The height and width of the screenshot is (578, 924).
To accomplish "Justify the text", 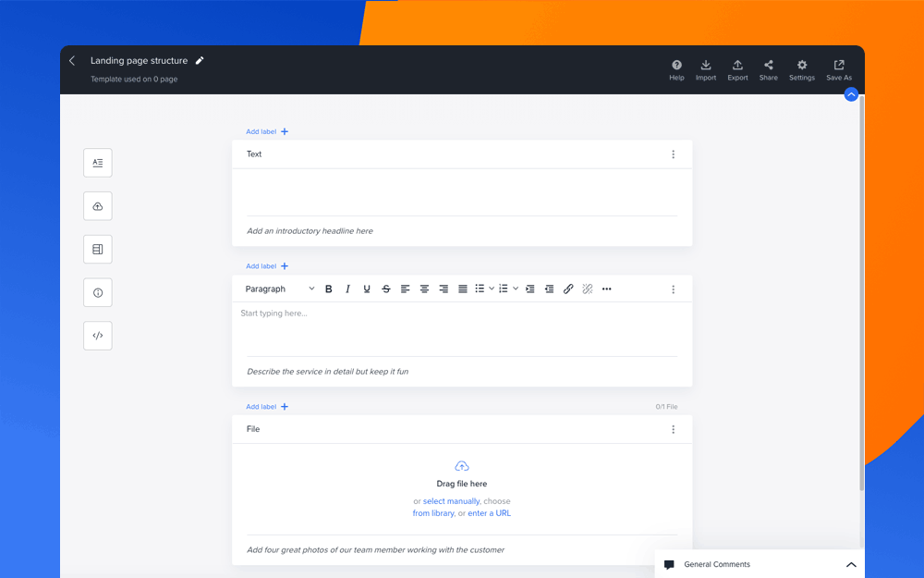I will 463,289.
